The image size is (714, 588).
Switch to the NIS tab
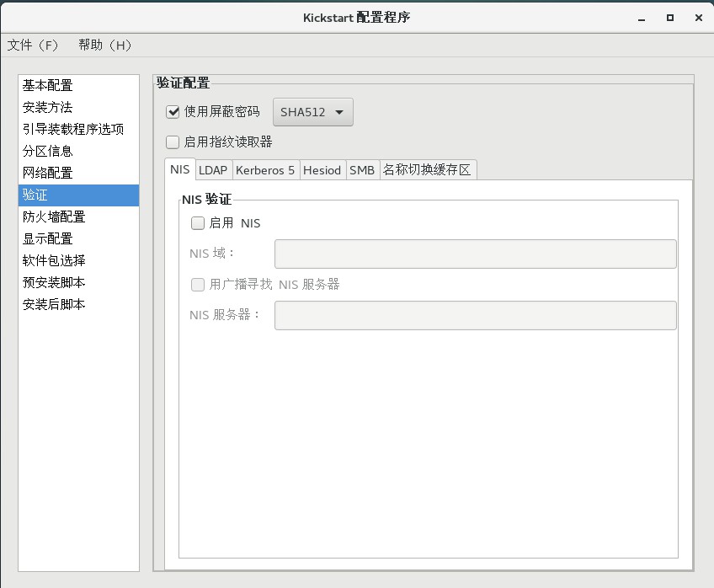[180, 169]
